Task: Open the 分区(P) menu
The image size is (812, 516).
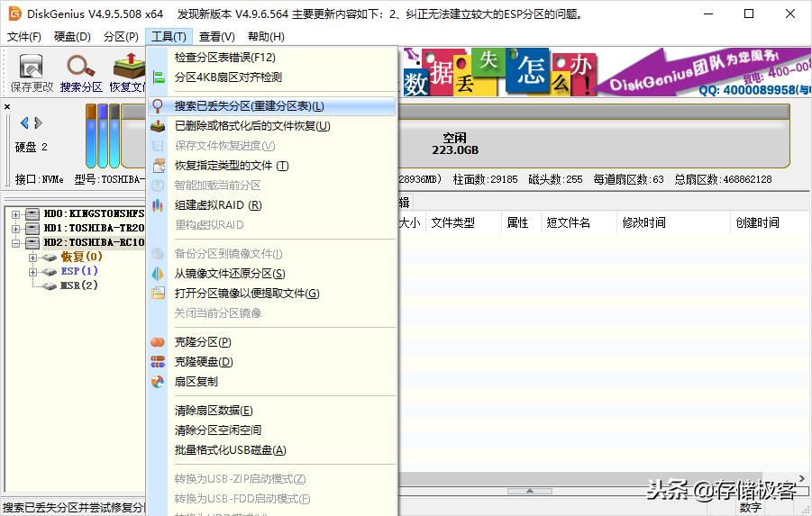Action: click(121, 37)
